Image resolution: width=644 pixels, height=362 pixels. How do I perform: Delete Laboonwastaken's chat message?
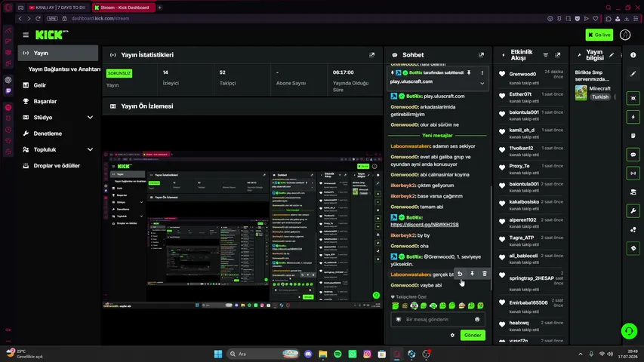pyautogui.click(x=485, y=274)
